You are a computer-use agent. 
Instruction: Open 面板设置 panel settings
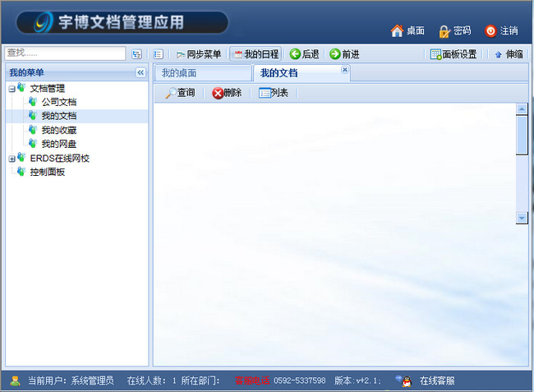453,54
